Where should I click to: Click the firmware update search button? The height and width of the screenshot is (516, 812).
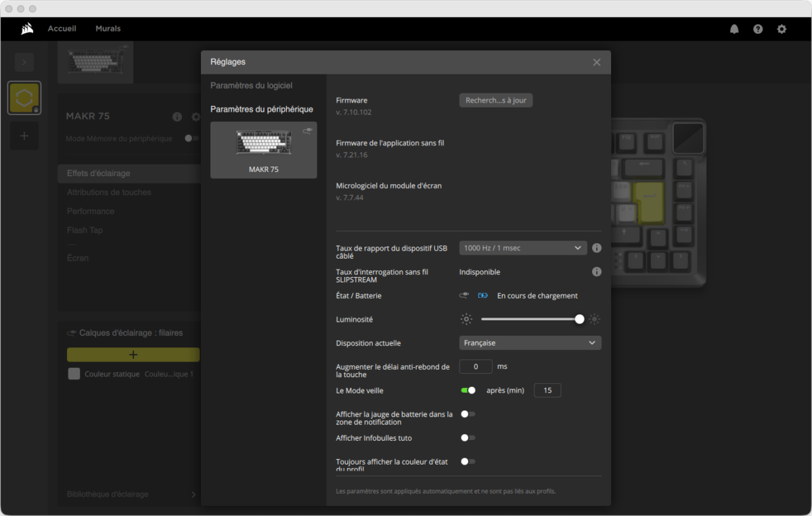(495, 100)
